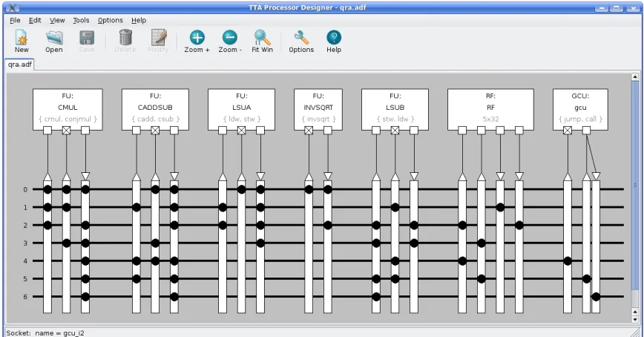Click the Fit Win icon
The height and width of the screenshot is (337, 644).
click(262, 37)
